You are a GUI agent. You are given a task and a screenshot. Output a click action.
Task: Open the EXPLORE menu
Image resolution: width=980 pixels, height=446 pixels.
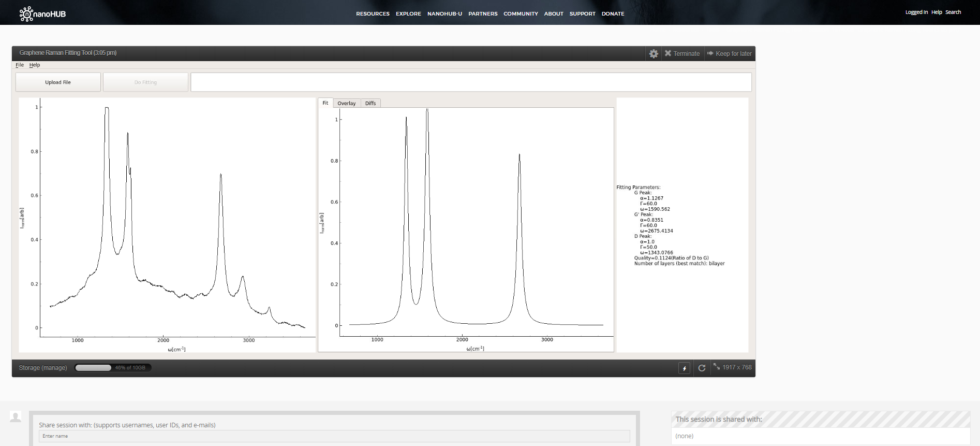(x=408, y=13)
